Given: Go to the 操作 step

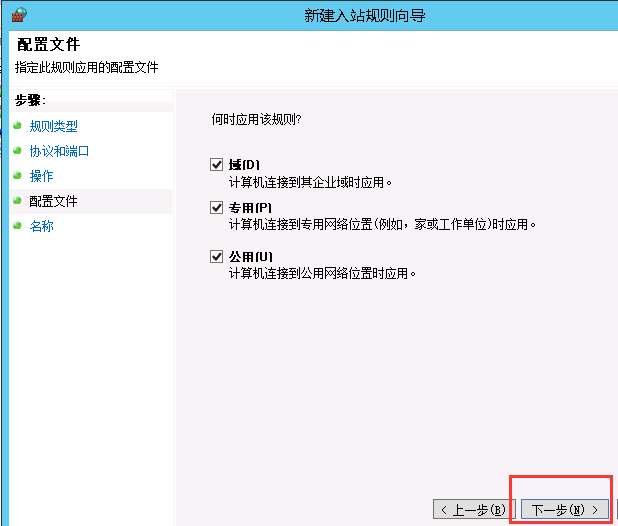Looking at the screenshot, I should tap(41, 176).
